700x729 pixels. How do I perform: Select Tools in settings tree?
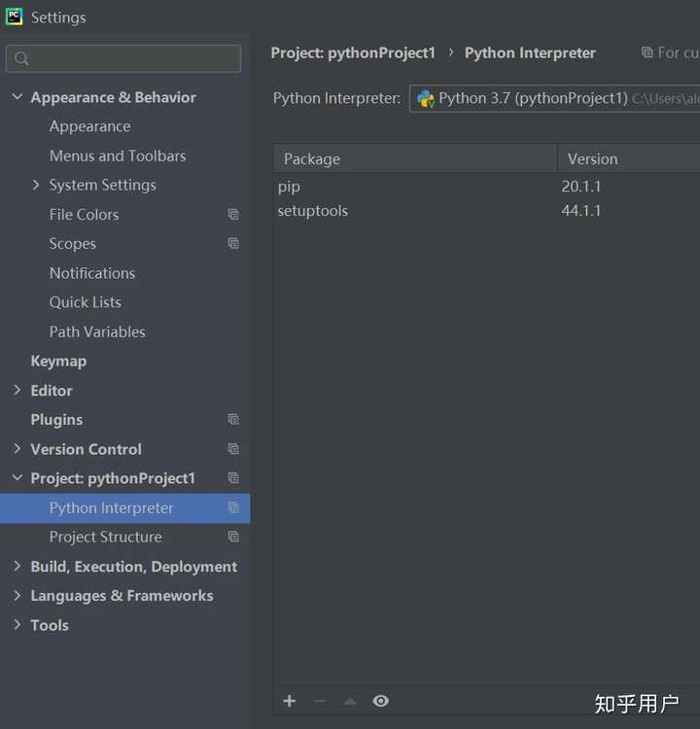coord(50,625)
